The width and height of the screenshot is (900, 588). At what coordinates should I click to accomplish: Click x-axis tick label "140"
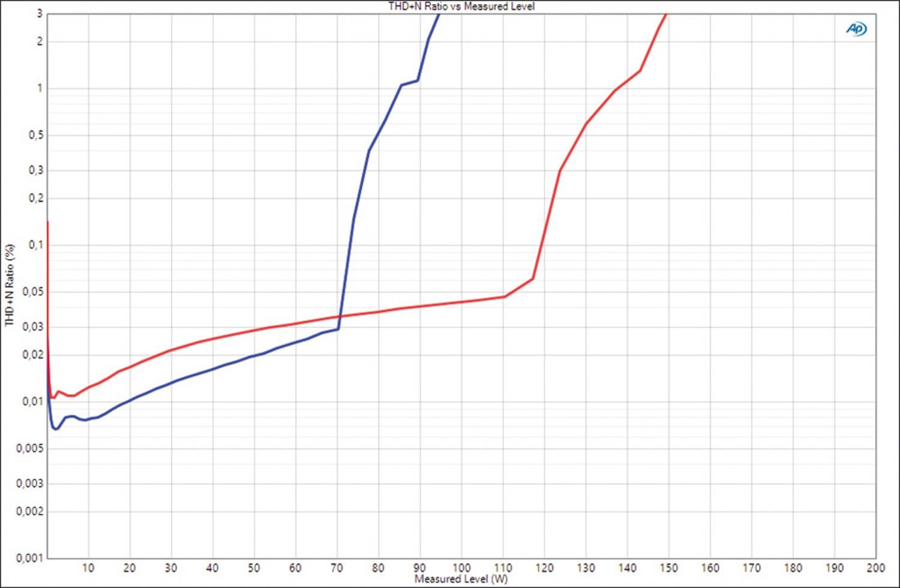(627, 568)
